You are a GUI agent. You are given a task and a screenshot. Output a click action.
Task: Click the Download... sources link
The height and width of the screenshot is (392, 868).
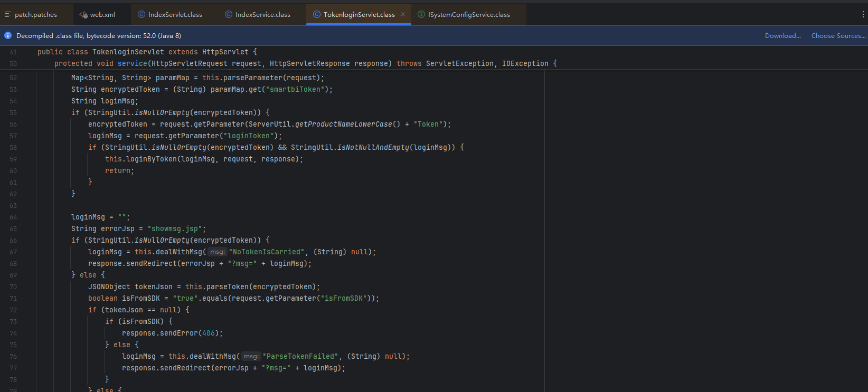point(783,35)
